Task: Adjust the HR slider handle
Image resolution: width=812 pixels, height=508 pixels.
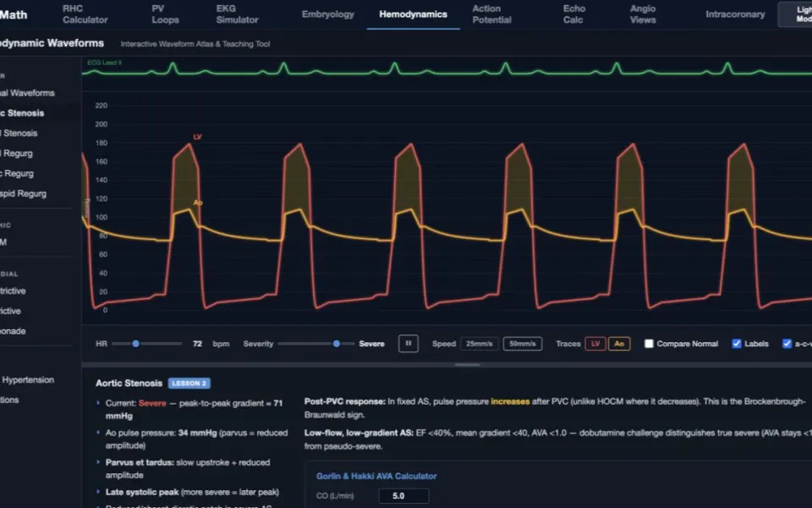Action: pos(135,344)
